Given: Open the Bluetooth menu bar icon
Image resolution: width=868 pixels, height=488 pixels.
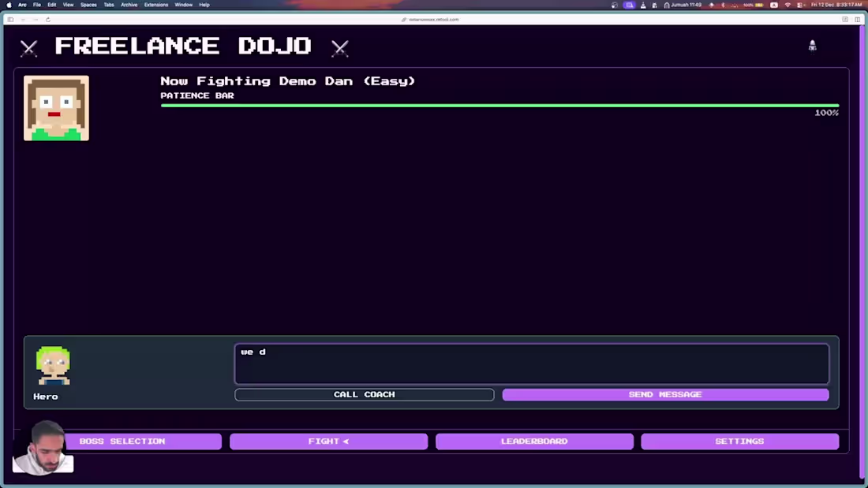Looking at the screenshot, I should (724, 4).
